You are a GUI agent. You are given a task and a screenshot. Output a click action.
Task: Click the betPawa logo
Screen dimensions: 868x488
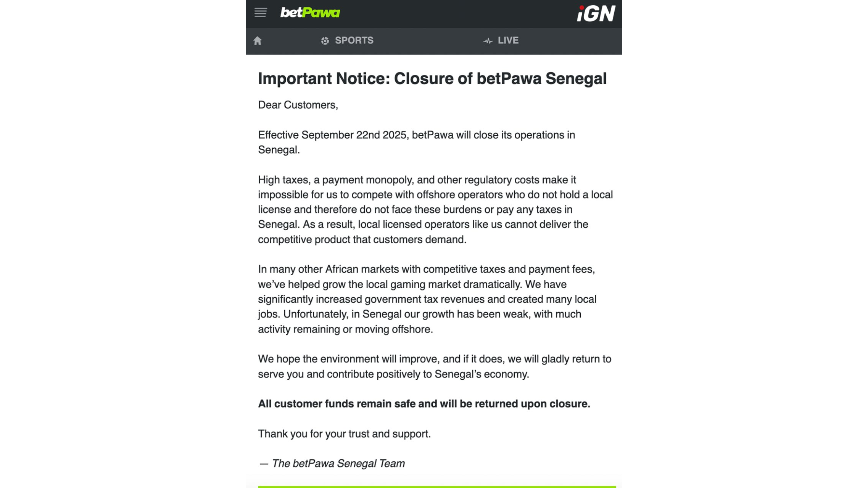point(310,13)
